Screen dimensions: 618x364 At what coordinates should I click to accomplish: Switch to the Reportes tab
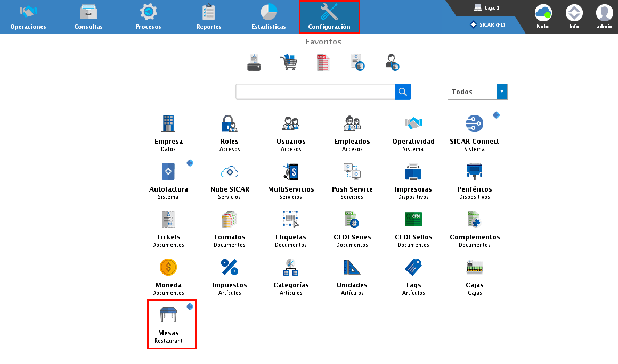pos(208,16)
